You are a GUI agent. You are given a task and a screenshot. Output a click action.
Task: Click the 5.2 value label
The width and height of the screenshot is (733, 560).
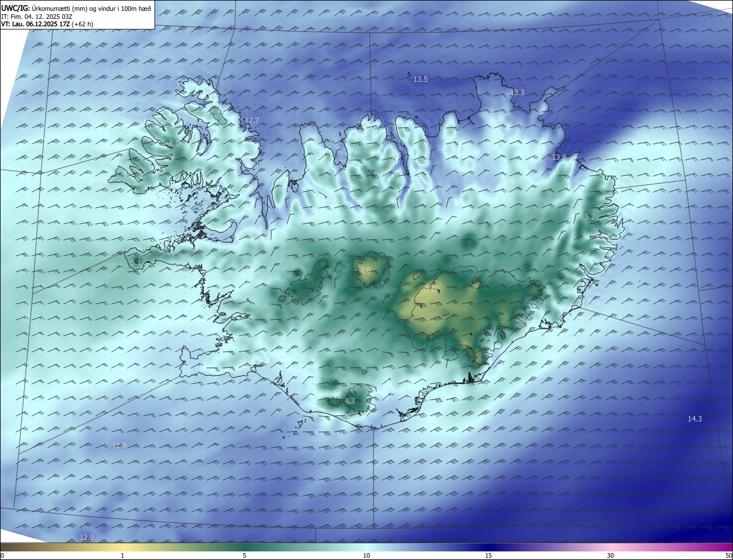[590, 217]
